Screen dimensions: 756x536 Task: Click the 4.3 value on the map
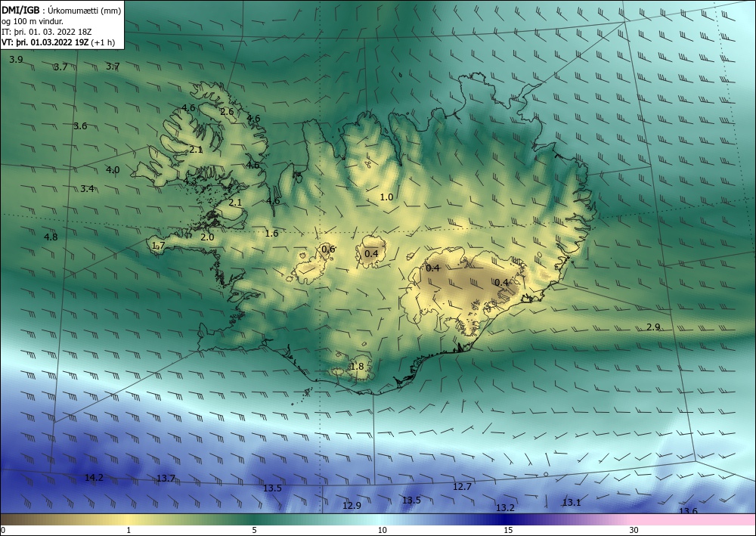coord(190,181)
